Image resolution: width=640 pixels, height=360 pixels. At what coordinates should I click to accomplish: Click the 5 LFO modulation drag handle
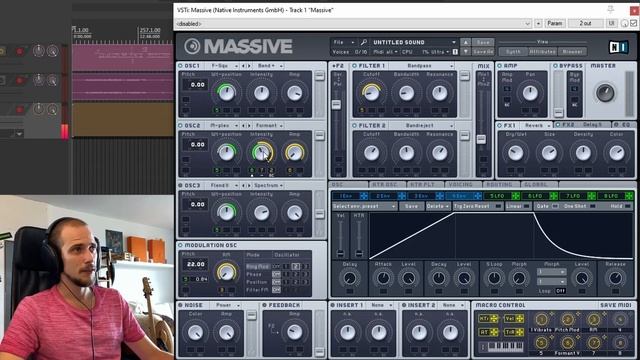point(516,196)
